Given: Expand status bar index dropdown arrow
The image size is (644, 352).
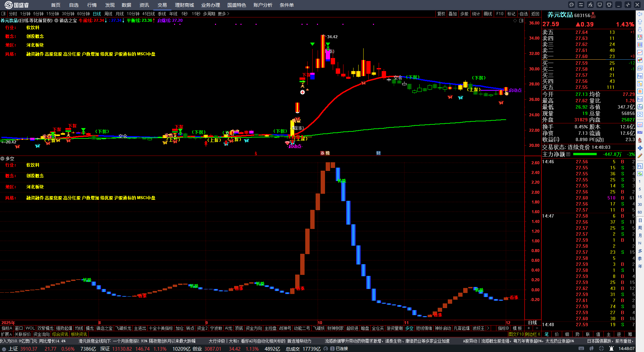Looking at the screenshot, I should pos(4,349).
